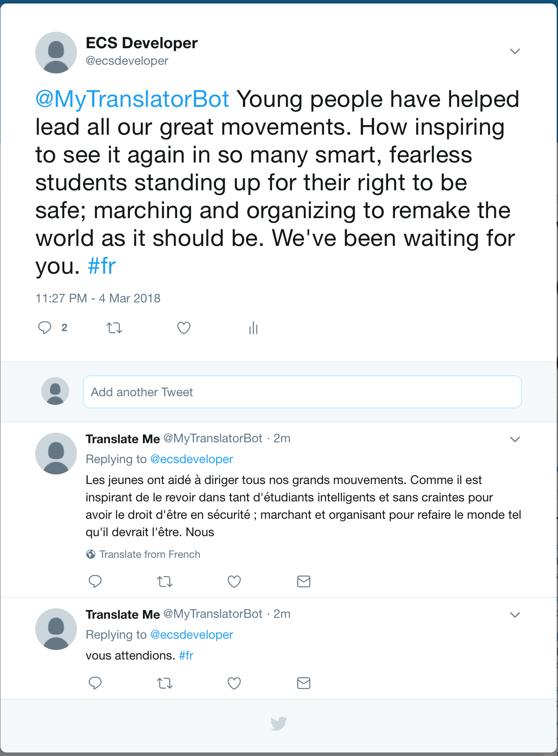Viewport: 558px width, 756px height.
Task: Click the @MyTranslatorBot mention link
Action: pos(132,99)
